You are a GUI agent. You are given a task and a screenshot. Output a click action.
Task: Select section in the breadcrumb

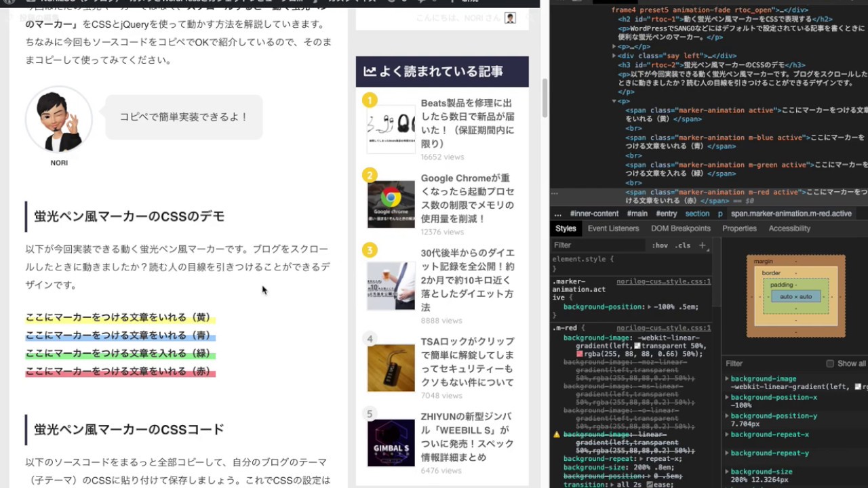697,213
